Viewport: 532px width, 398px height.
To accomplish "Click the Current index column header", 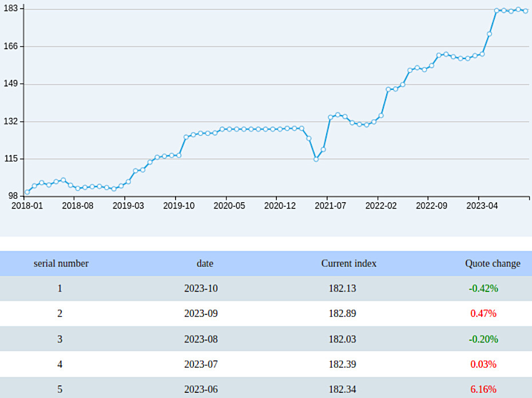I will tap(349, 263).
